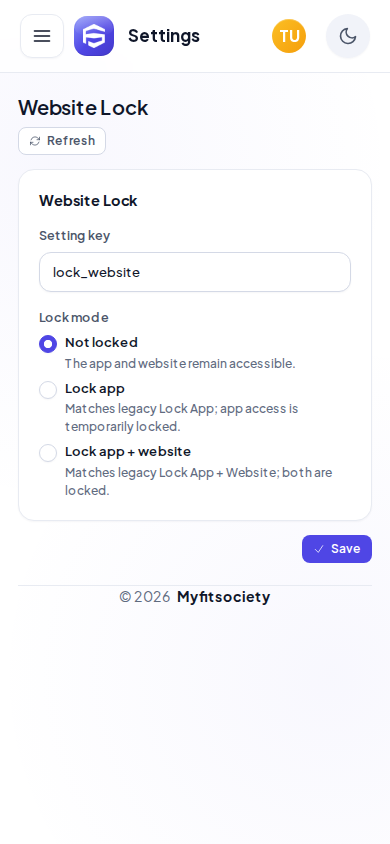Screen dimensions: 390x844
Task: Select the Not locked radio option
Action: 48,344
